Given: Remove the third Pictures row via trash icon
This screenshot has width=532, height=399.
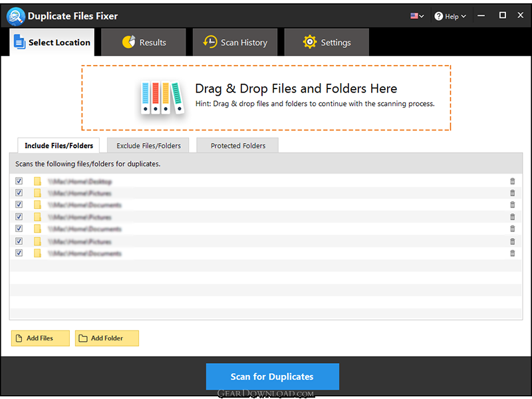Looking at the screenshot, I should pyautogui.click(x=512, y=241).
